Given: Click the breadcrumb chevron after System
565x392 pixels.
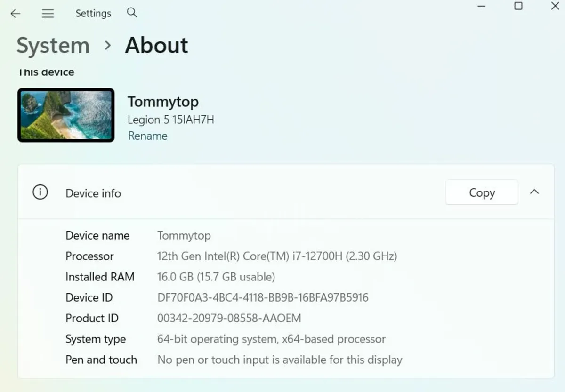Looking at the screenshot, I should [108, 46].
